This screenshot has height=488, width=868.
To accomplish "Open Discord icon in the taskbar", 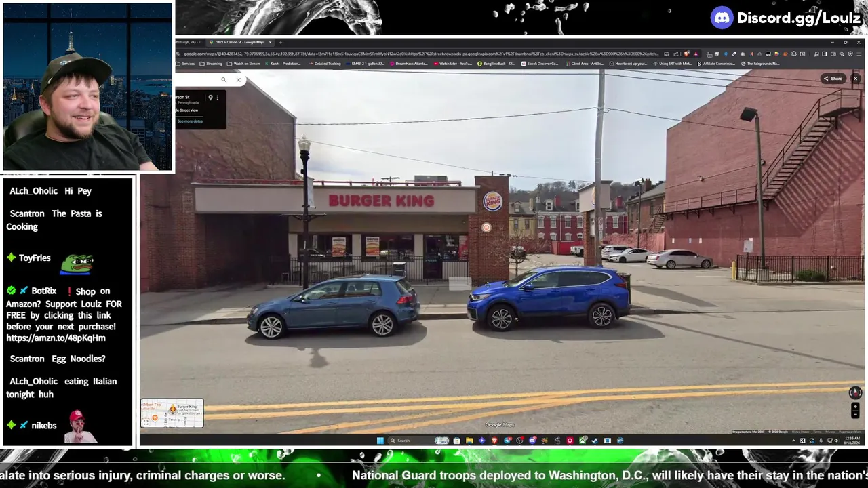I will click(x=532, y=441).
